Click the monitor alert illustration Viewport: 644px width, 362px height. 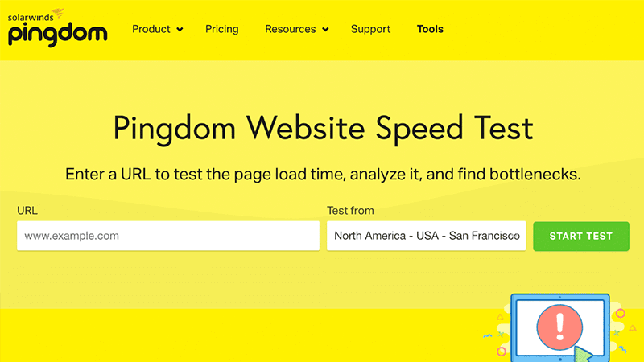[x=559, y=327]
